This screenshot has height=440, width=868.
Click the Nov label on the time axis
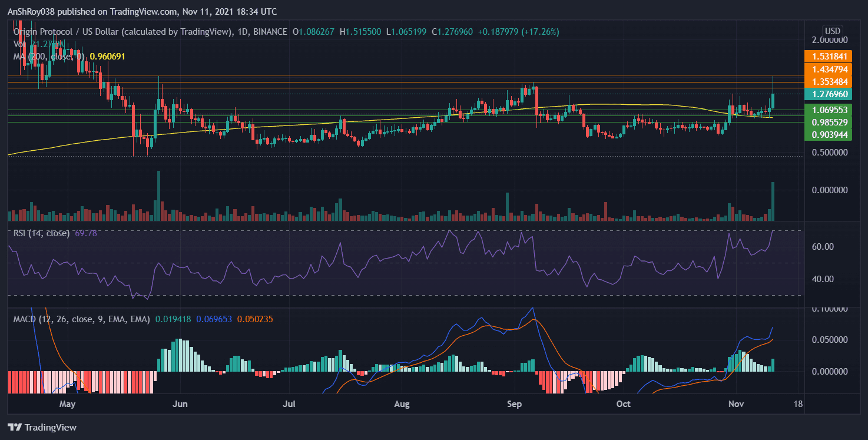(736, 404)
